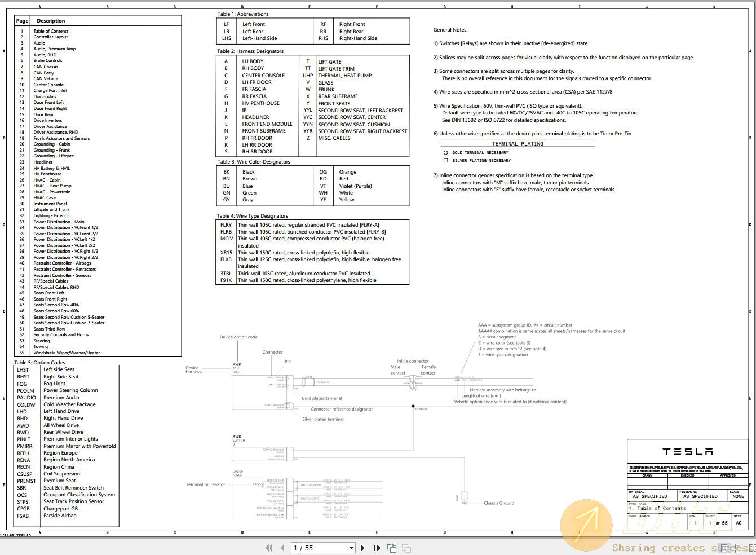The height and width of the screenshot is (555, 756).
Task: Click 'GOLD TERMINAL NECESSARY' legend text
Action: pos(480,153)
